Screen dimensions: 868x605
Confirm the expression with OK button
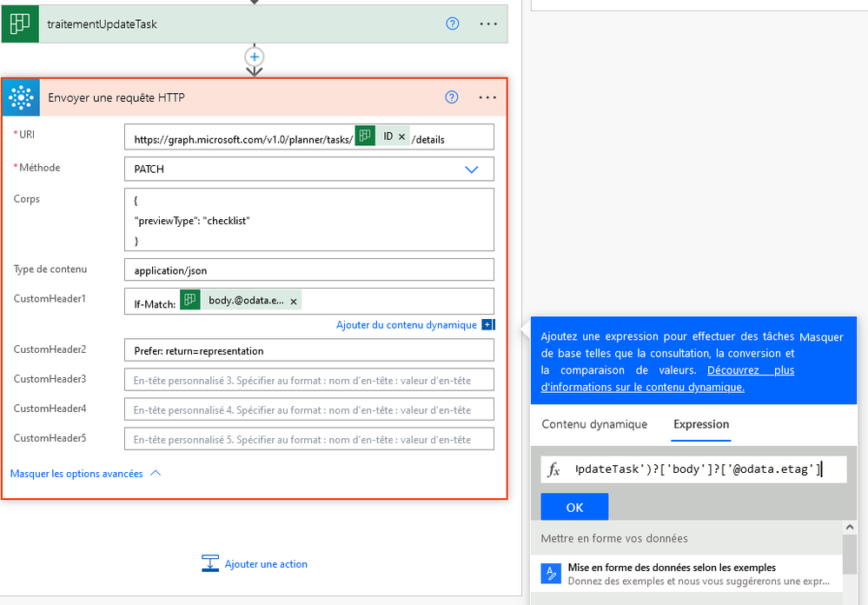pyautogui.click(x=574, y=507)
